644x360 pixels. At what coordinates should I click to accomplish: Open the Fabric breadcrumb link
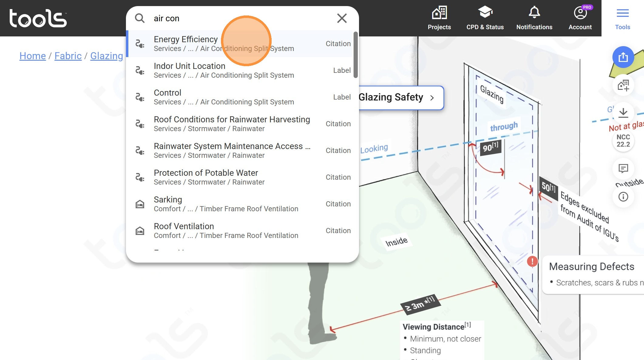pyautogui.click(x=68, y=56)
